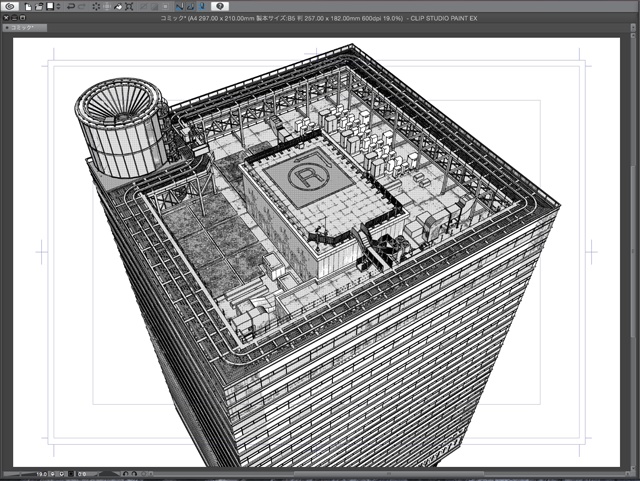This screenshot has height=481, width=640.
Task: Open CLIP STUDIO launcher icon
Action: pos(10,6)
